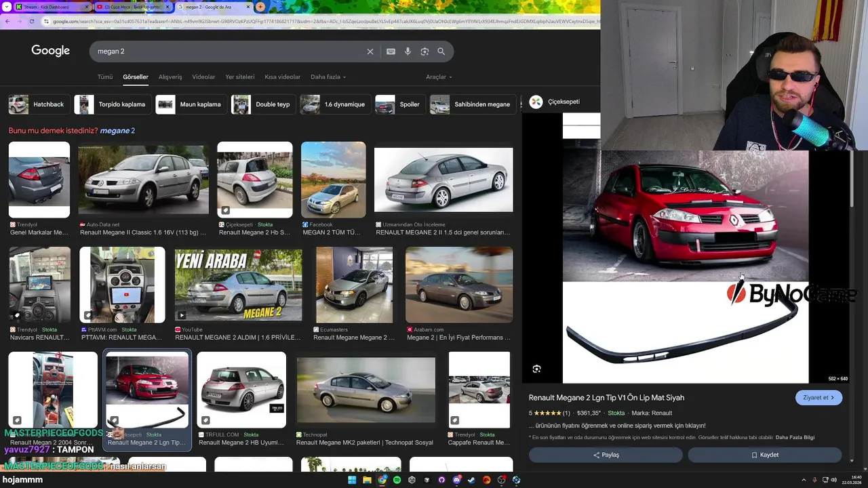Open the Ecumasters Renault Megane thumbnail
This screenshot has width=868, height=488.
353,285
